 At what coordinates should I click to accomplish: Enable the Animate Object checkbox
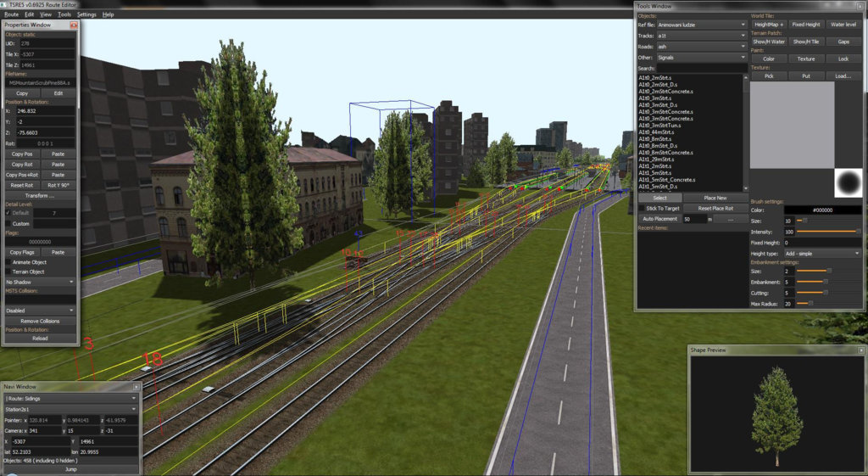pyautogui.click(x=8, y=261)
